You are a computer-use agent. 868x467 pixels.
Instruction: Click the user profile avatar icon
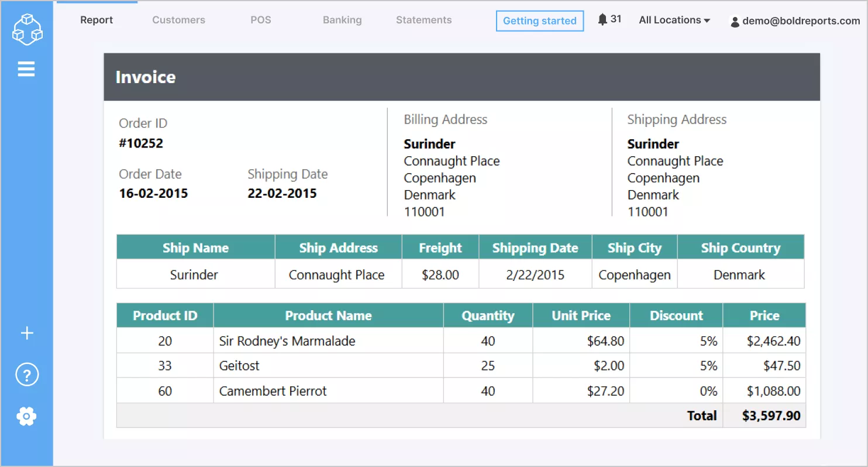(735, 22)
